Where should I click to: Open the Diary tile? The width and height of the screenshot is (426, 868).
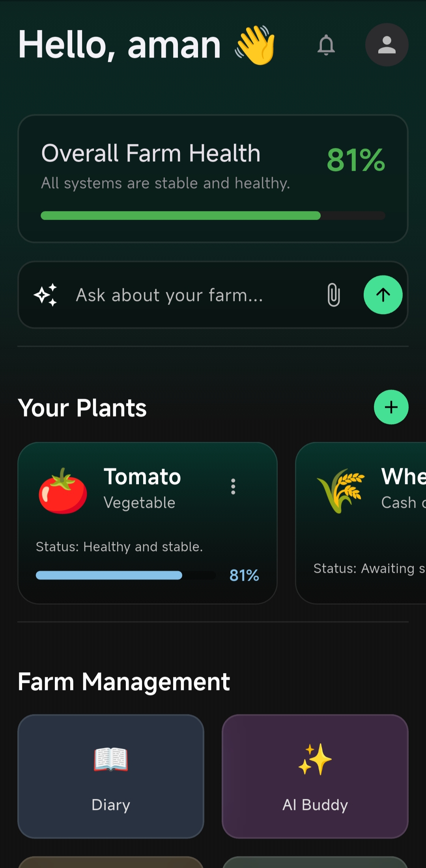111,776
